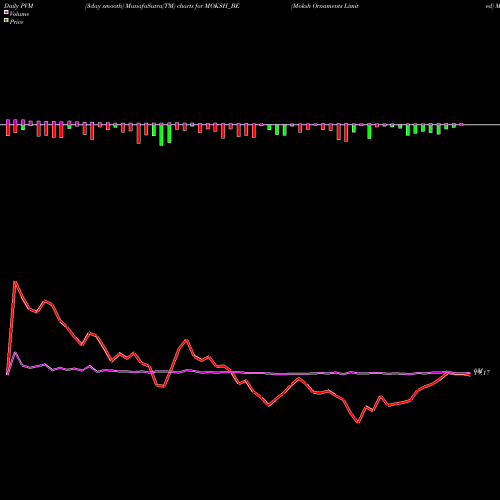Click the 'Daily PVM' title text
The height and width of the screenshot is (500, 500).
19,6
